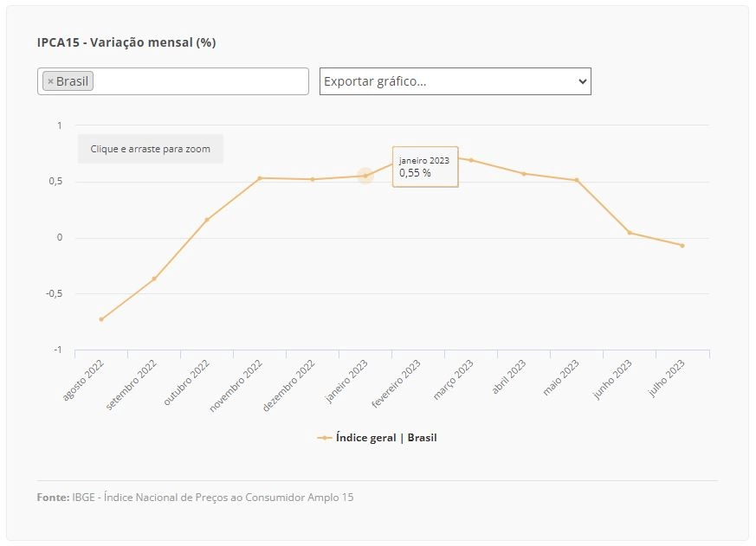This screenshot has width=756, height=546.
Task: Click the highlighted janeiro 2023 data point
Action: pyautogui.click(x=365, y=176)
